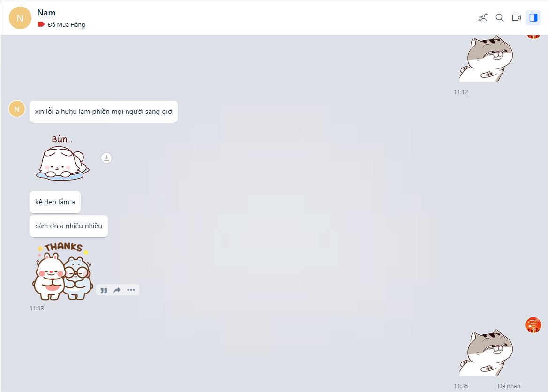Download the Bùn sticker set
Viewport: 548px width, 392px height.
coord(106,158)
